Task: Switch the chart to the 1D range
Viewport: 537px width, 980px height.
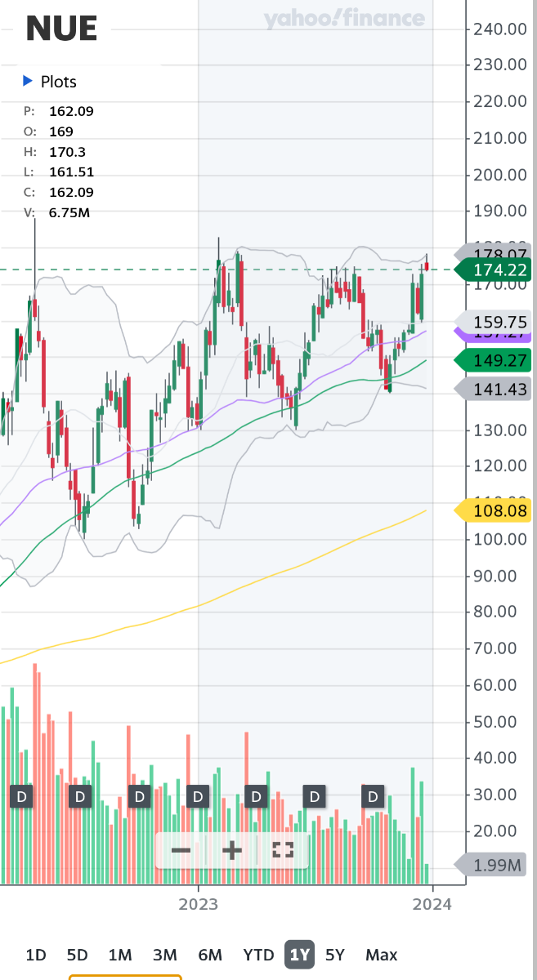Action: coord(36,955)
